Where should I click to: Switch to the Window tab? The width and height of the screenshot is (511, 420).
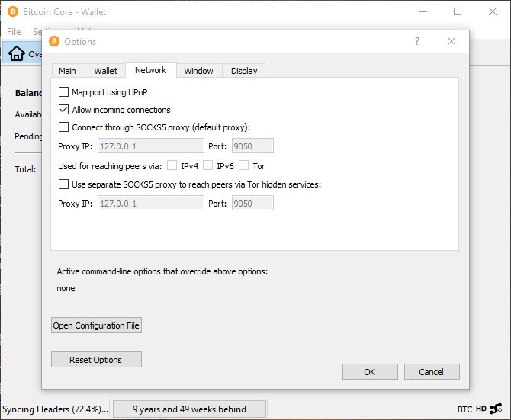point(198,71)
